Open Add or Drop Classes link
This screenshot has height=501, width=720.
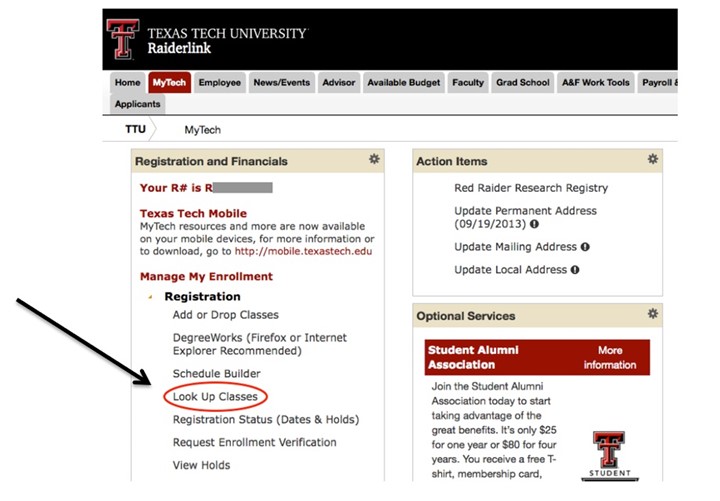coord(225,315)
